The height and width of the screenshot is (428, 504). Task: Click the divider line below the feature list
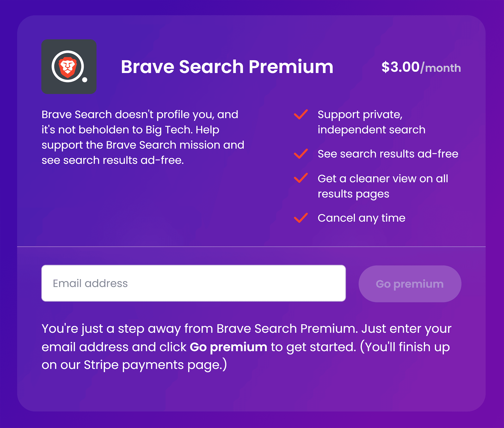(252, 247)
